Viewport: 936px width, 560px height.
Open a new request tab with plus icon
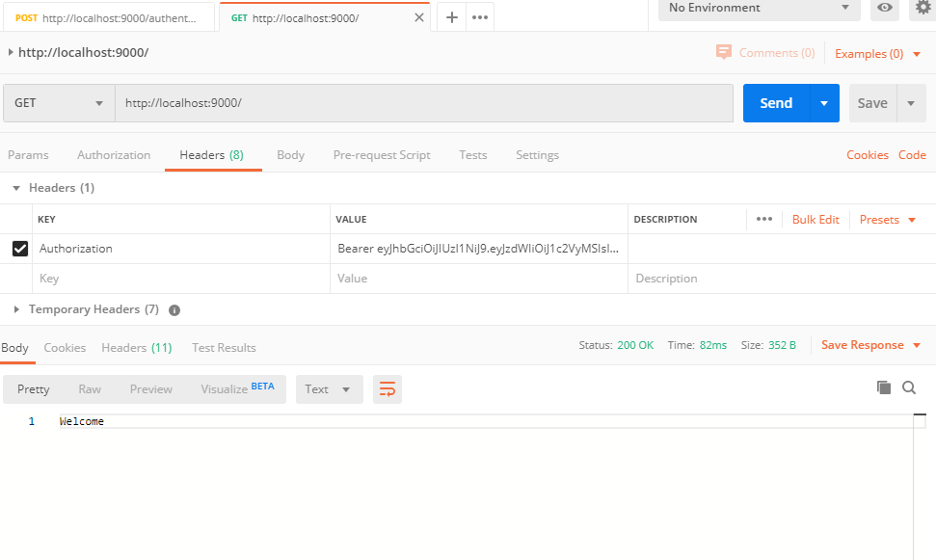(x=450, y=16)
